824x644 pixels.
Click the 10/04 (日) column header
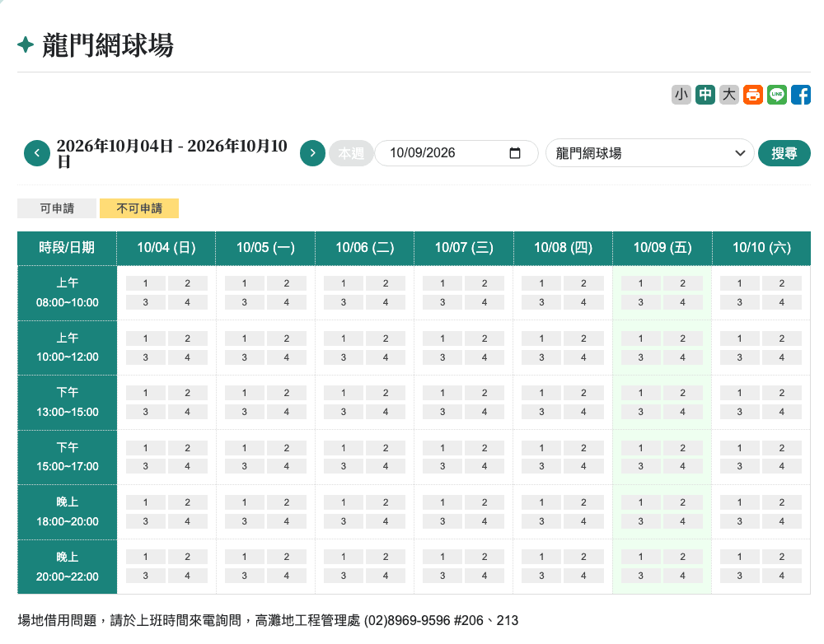(166, 248)
